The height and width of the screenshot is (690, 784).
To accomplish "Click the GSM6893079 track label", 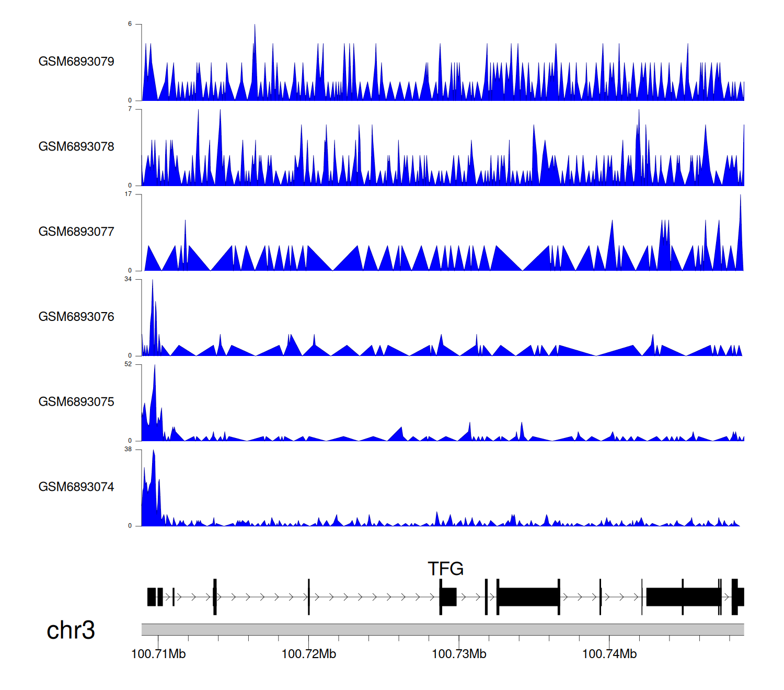I will 76,62.
